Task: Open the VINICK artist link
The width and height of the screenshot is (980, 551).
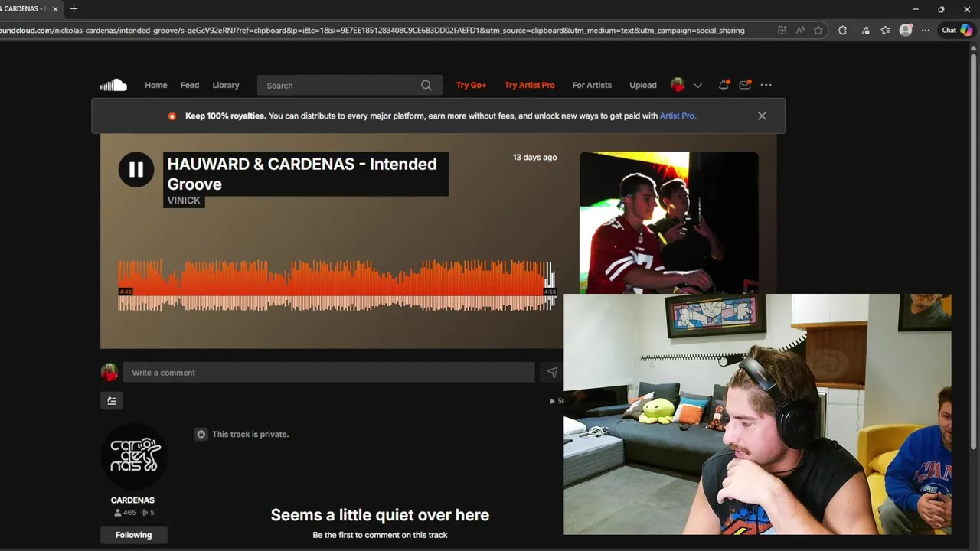Action: 184,201
